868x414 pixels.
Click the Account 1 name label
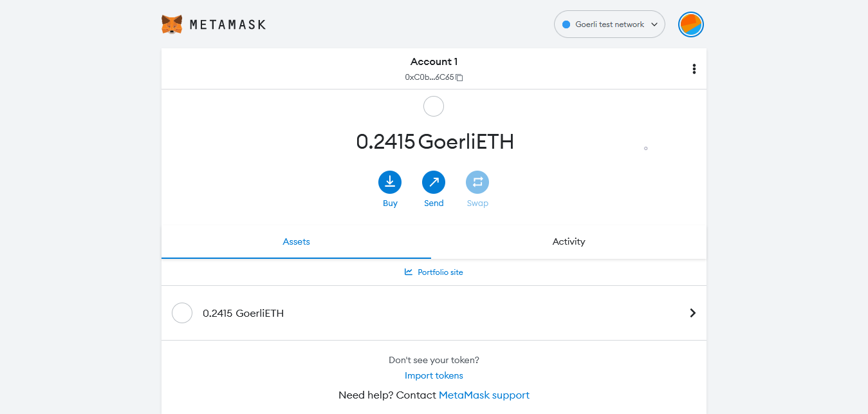coord(434,62)
